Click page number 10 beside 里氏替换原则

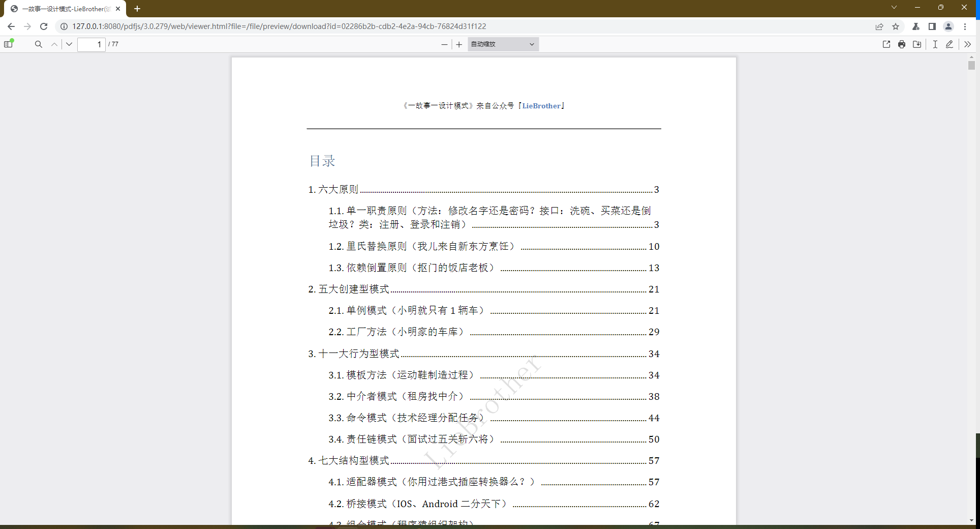[654, 246]
